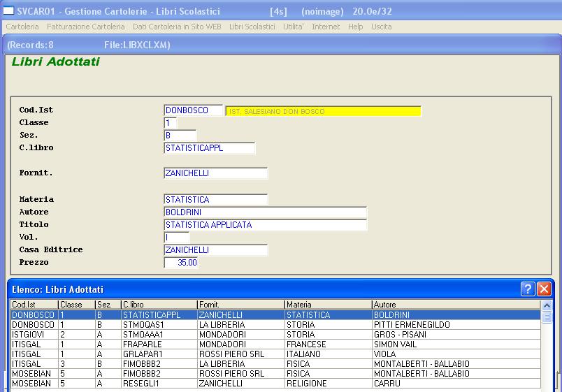562x392 pixels.
Task: Click the Vol. input field
Action: 177,237
